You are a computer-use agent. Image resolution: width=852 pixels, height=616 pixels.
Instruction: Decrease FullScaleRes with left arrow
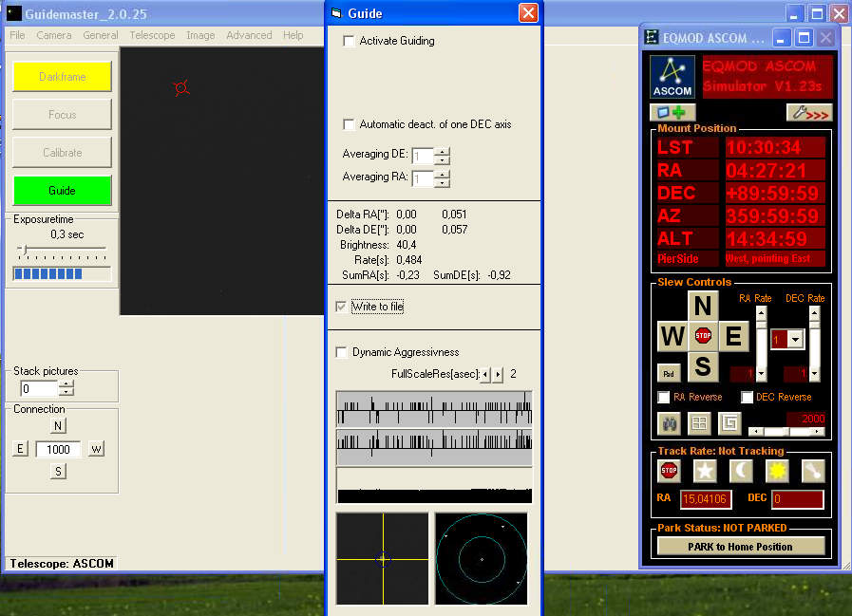click(485, 374)
